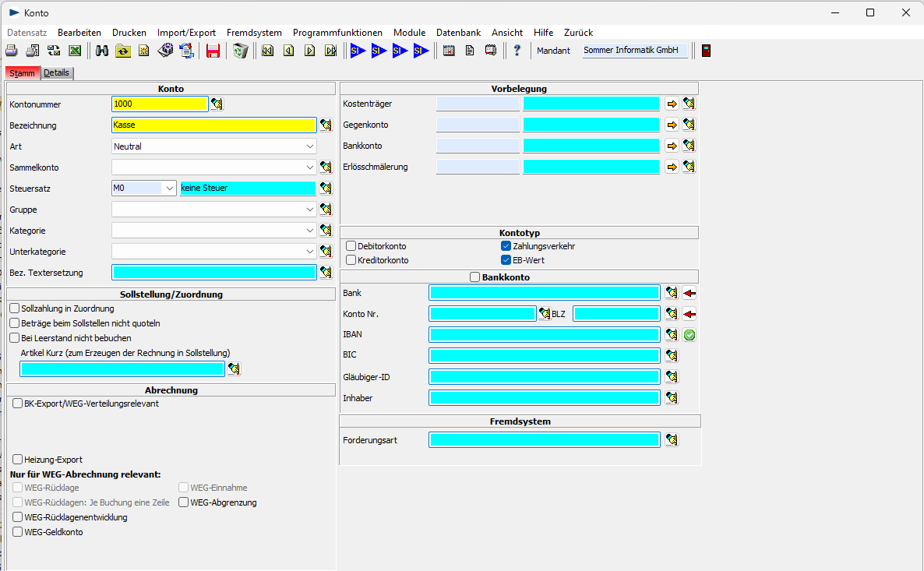Click the Mandant field Sommer Informatik GmbH
Viewport: 924px width, 571px height.
pos(635,51)
